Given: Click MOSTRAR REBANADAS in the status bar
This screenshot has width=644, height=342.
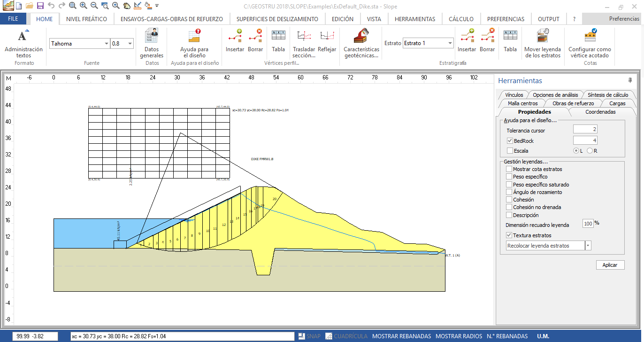Looking at the screenshot, I should [x=401, y=336].
